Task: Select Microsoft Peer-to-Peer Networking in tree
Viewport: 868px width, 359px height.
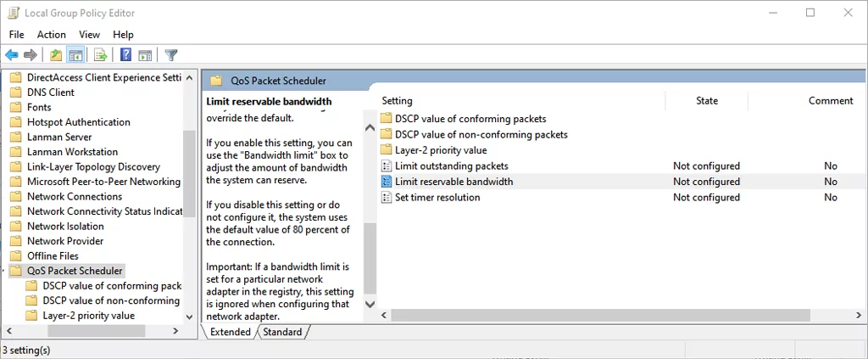Action: [103, 182]
